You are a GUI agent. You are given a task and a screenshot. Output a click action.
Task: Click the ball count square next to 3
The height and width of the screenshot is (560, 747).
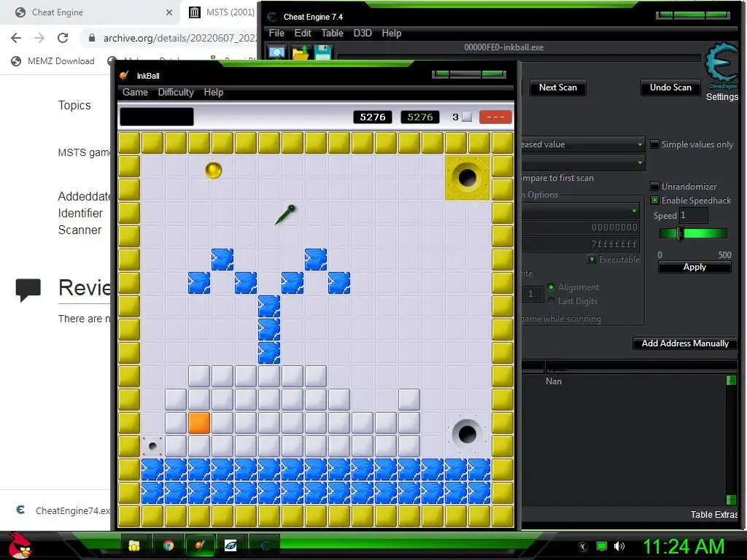coord(467,117)
